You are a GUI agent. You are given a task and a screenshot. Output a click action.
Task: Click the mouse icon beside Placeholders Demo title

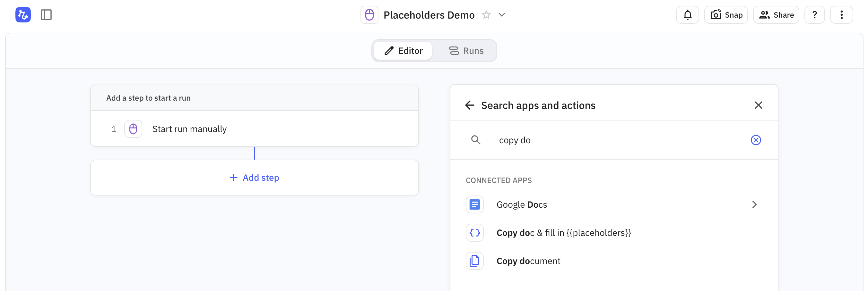click(x=369, y=15)
